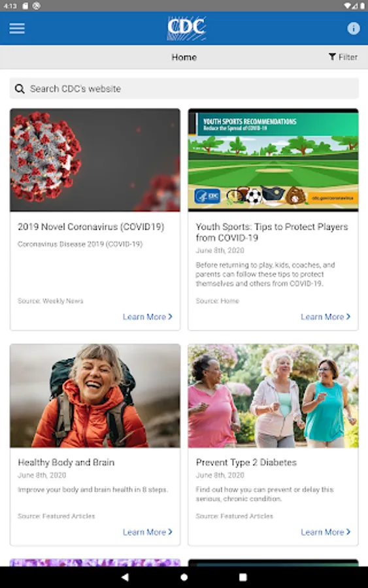The image size is (368, 588).
Task: Select the Youth Sports Recommendations banner image
Action: click(273, 160)
